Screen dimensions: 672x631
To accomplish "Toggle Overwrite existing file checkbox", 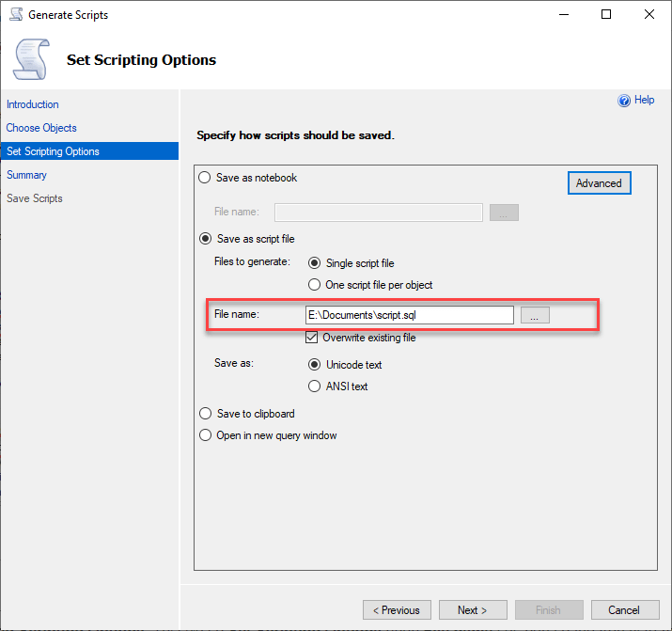I will click(312, 338).
